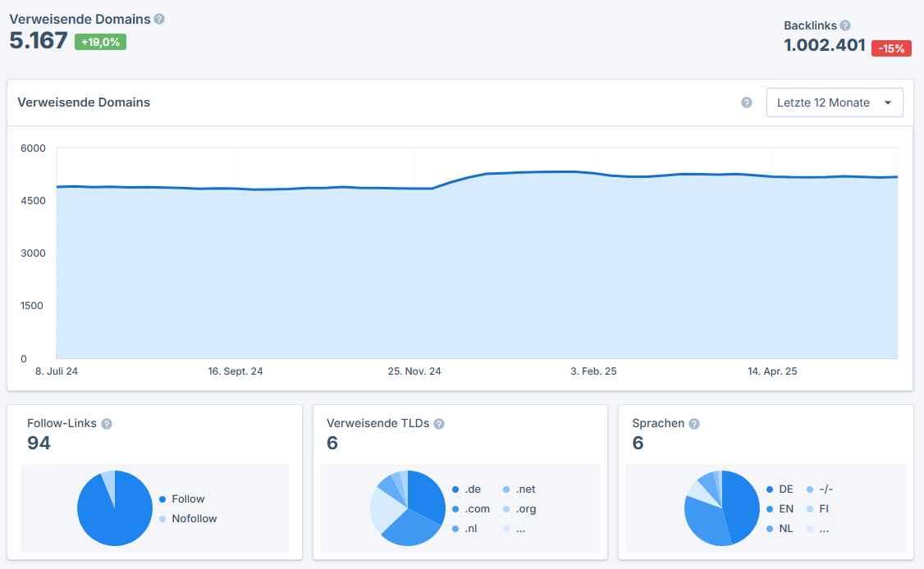Click the Verweisende TLDs pie chart
Viewport: 924px width, 569px height.
click(407, 508)
